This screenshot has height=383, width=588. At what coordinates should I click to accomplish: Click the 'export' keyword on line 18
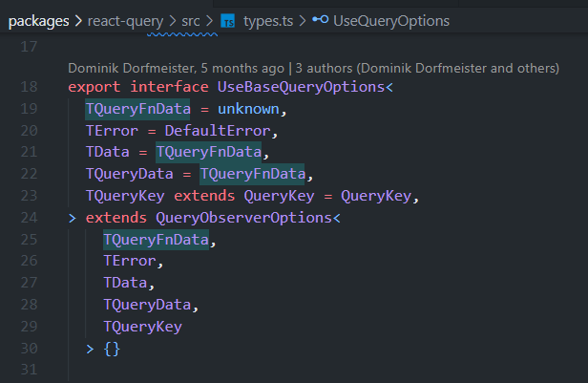click(x=94, y=87)
